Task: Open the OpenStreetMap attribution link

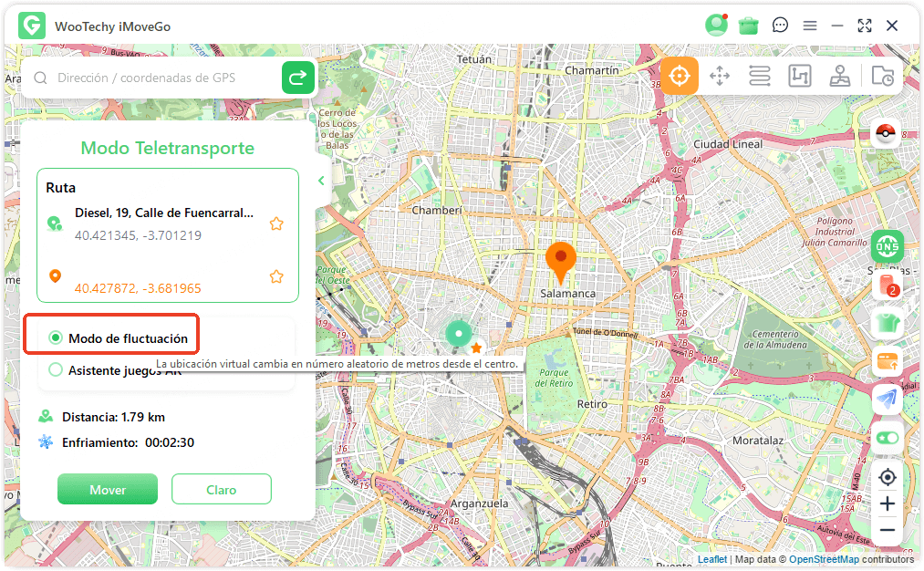Action: click(824, 559)
